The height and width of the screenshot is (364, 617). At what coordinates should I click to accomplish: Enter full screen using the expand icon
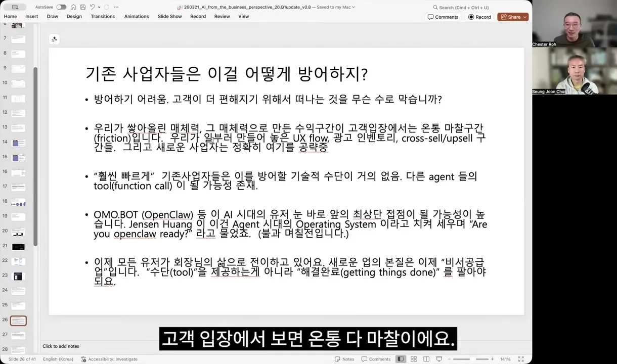click(x=521, y=359)
